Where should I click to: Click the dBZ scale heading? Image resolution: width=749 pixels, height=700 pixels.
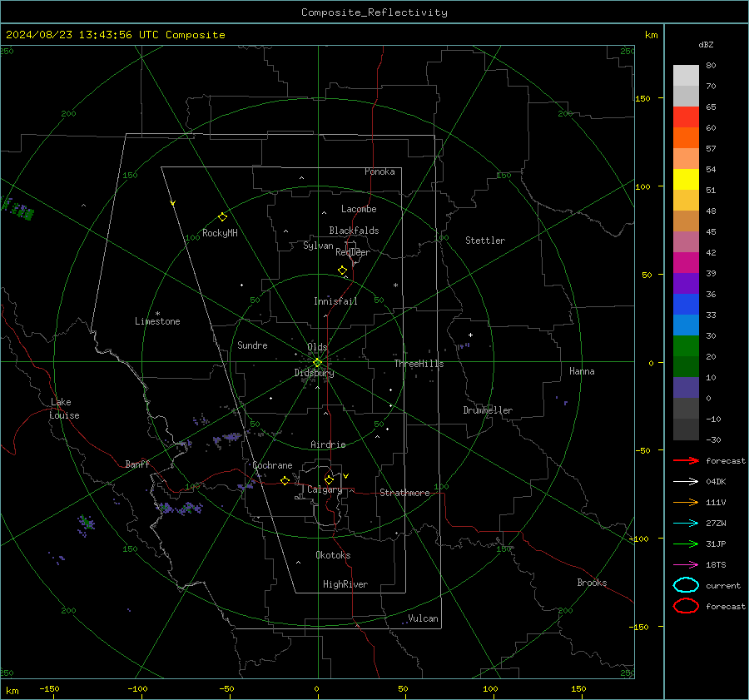[706, 44]
